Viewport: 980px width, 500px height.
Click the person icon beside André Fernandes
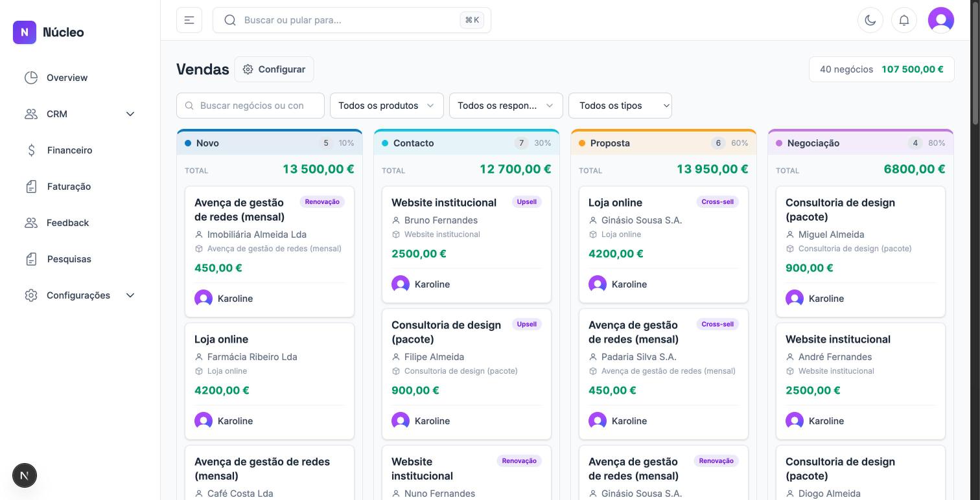tap(790, 357)
